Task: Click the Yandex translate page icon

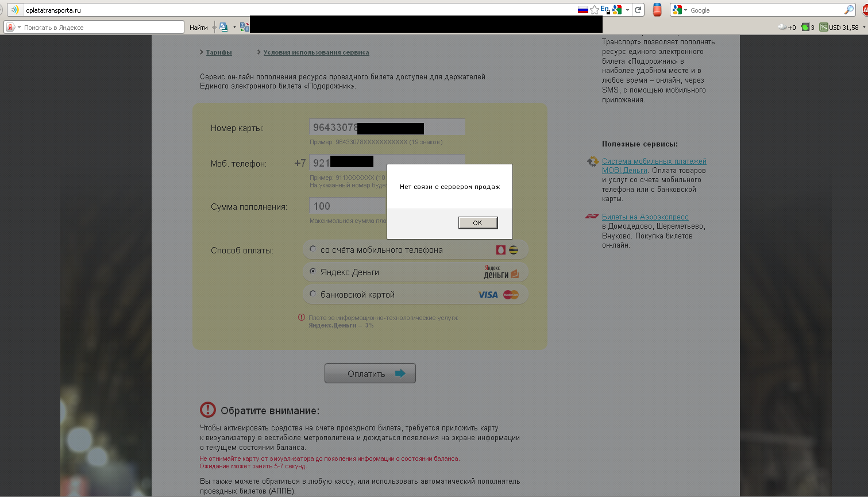Action: click(x=245, y=27)
